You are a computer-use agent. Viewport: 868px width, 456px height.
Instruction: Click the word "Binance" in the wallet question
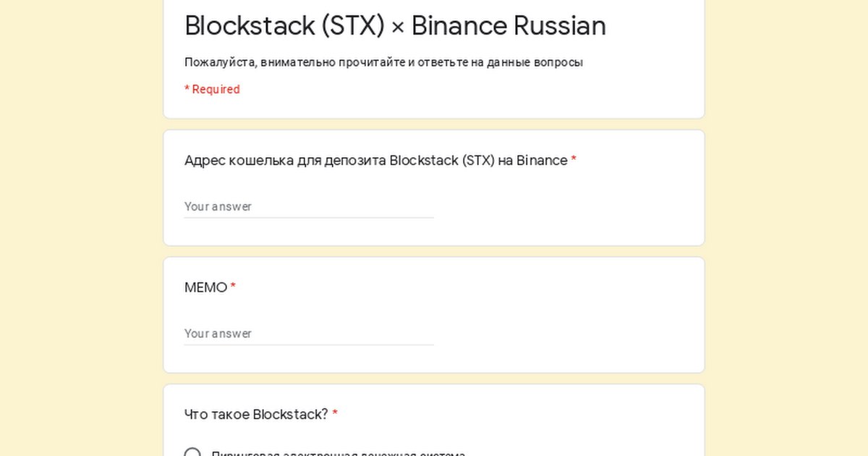[x=542, y=160]
